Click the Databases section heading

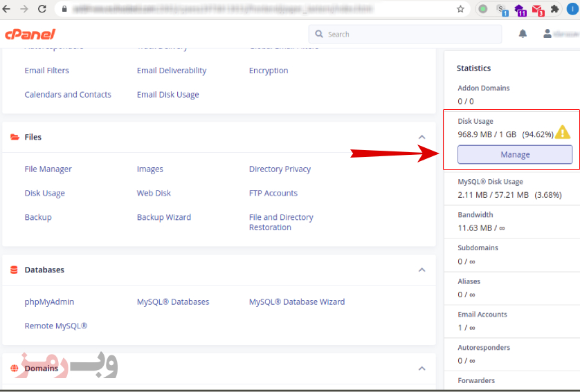pos(44,270)
